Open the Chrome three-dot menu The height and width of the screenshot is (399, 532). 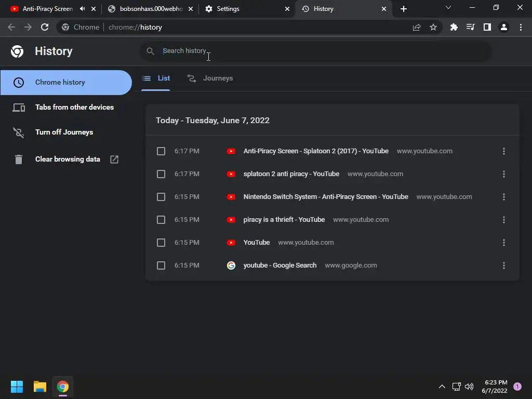click(521, 27)
